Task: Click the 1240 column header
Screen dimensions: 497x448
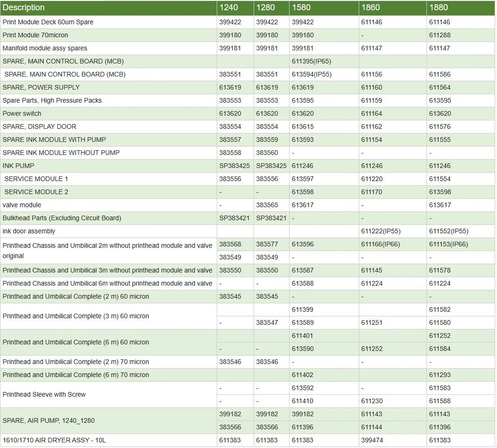Action: click(x=228, y=7)
